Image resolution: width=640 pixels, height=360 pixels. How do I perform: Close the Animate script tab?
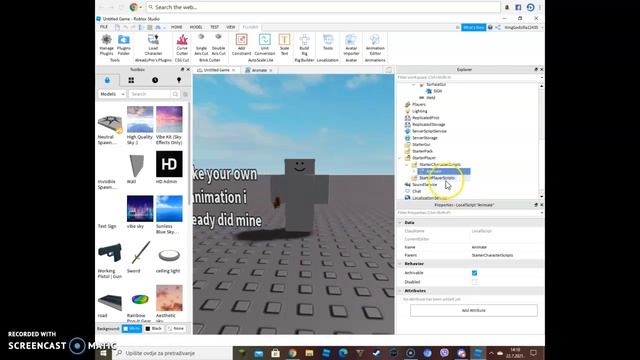[x=271, y=70]
